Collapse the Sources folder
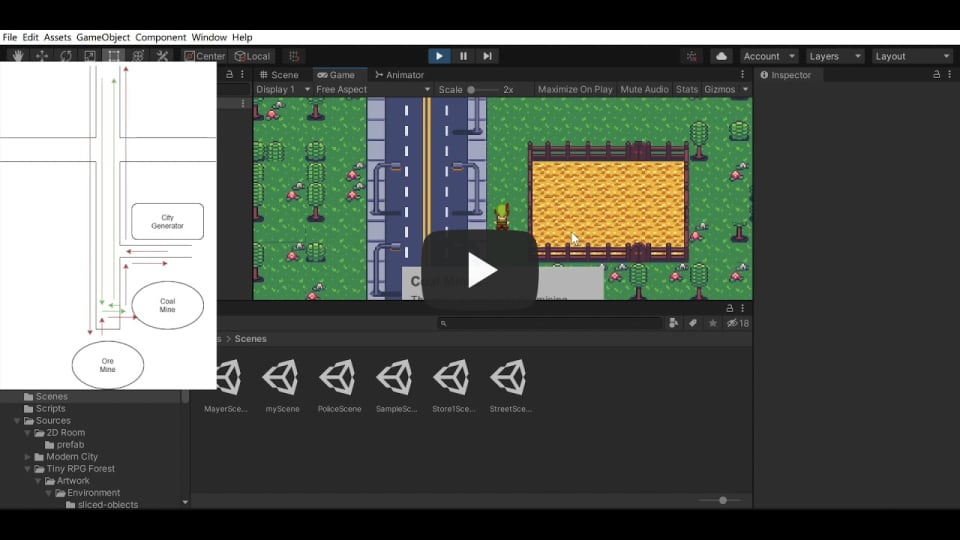Screen dimensions: 960x540 click(x=17, y=421)
